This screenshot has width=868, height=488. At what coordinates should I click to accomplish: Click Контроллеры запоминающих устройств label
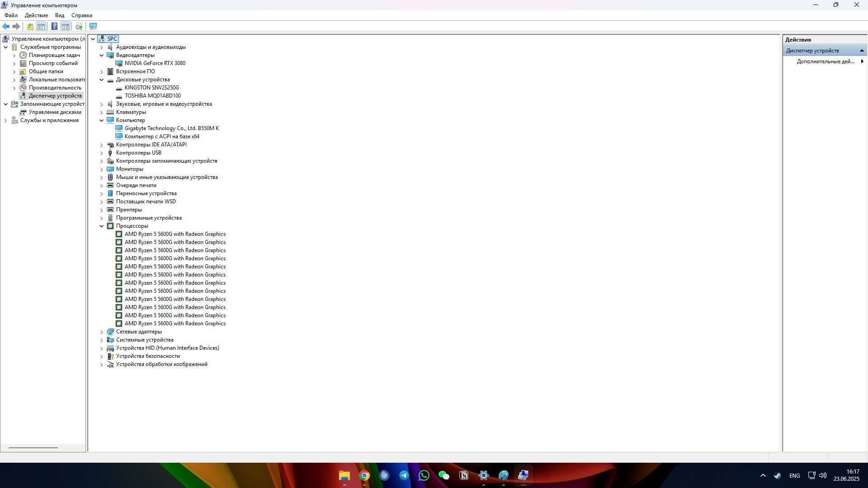[166, 161]
